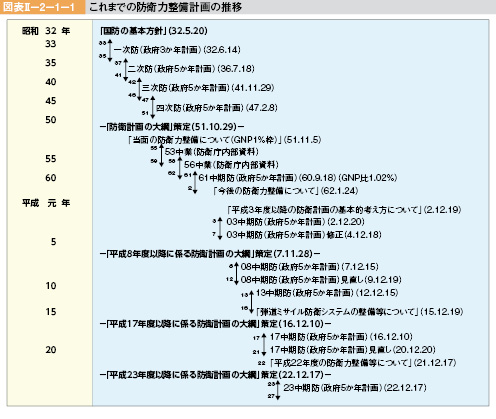Click year label 55 in left column

click(51, 159)
